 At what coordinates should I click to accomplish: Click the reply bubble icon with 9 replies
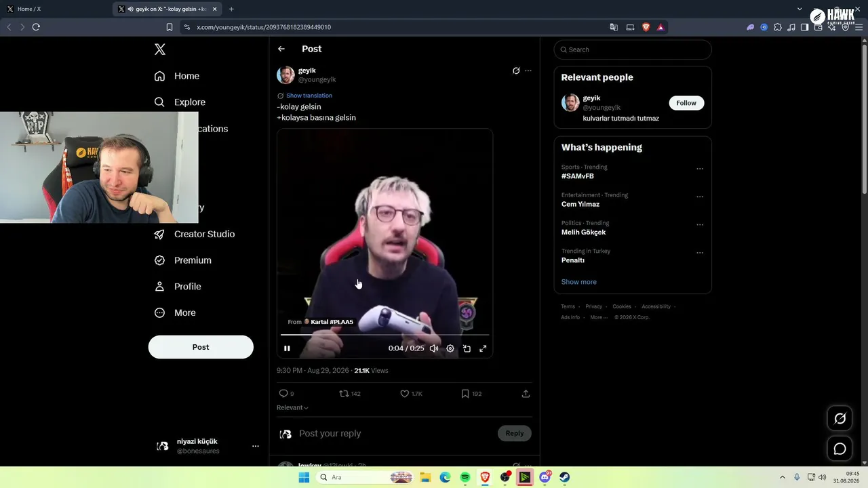click(x=283, y=394)
